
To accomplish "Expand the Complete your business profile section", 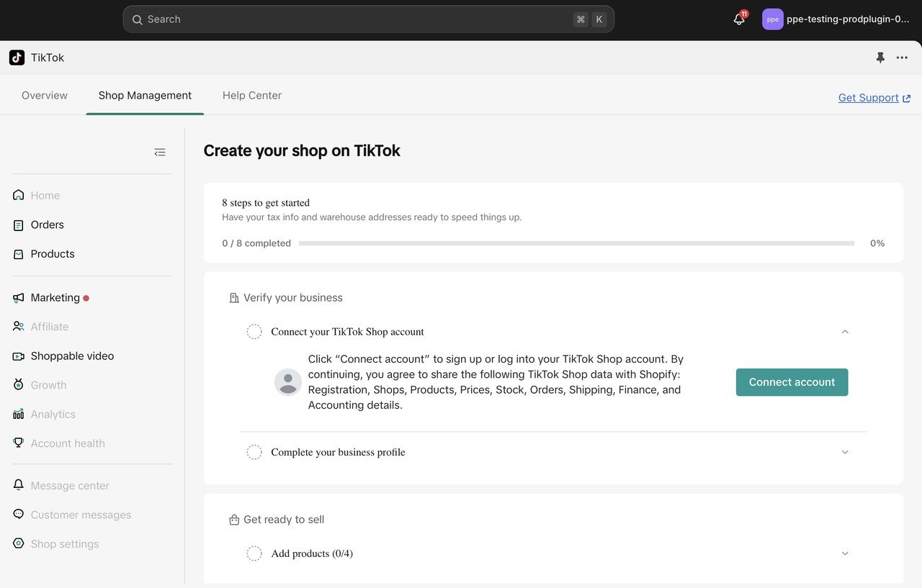I will (845, 452).
